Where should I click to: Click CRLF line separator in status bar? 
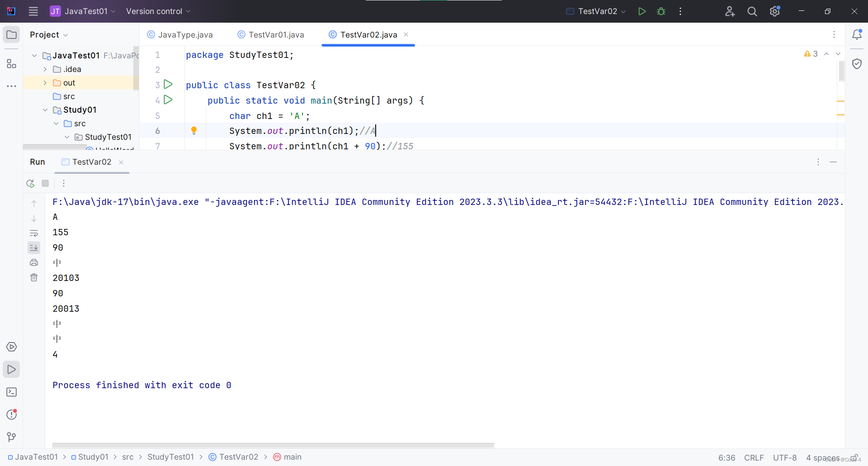coord(754,458)
